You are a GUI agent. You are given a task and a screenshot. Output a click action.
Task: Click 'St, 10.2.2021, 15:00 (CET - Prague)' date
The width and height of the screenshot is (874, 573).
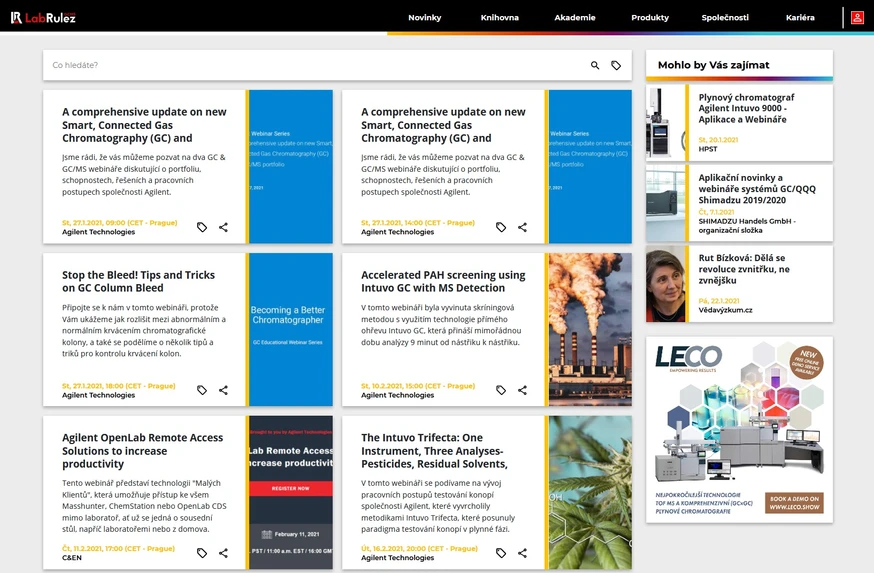tap(418, 386)
